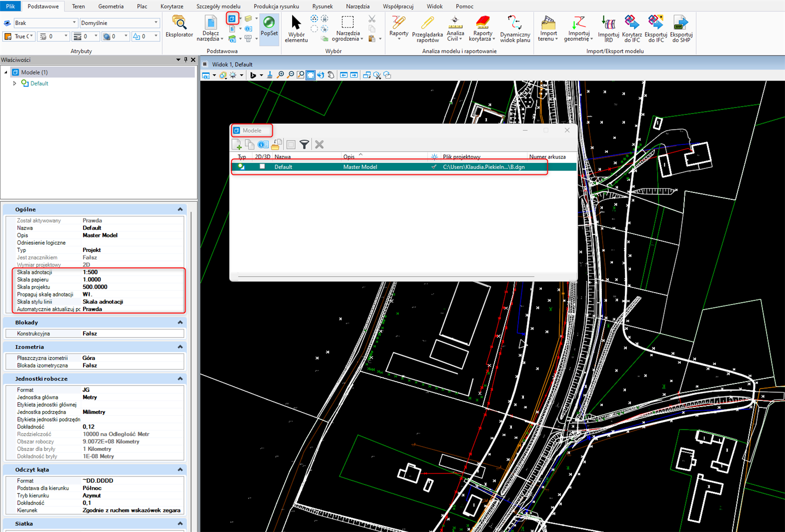
Task: Expand the Default tree item
Action: point(15,83)
